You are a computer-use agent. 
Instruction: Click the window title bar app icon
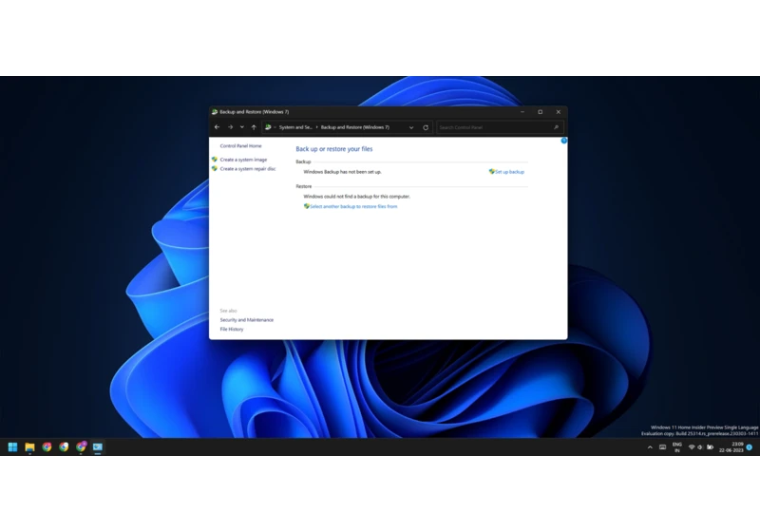[215, 112]
